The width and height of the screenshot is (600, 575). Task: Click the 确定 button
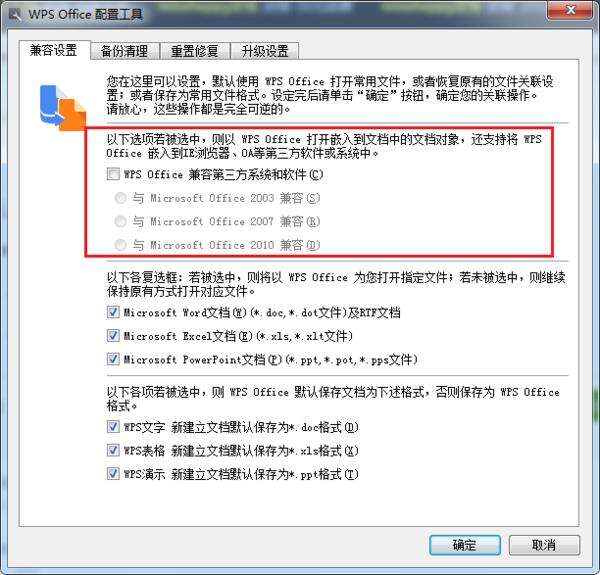465,545
